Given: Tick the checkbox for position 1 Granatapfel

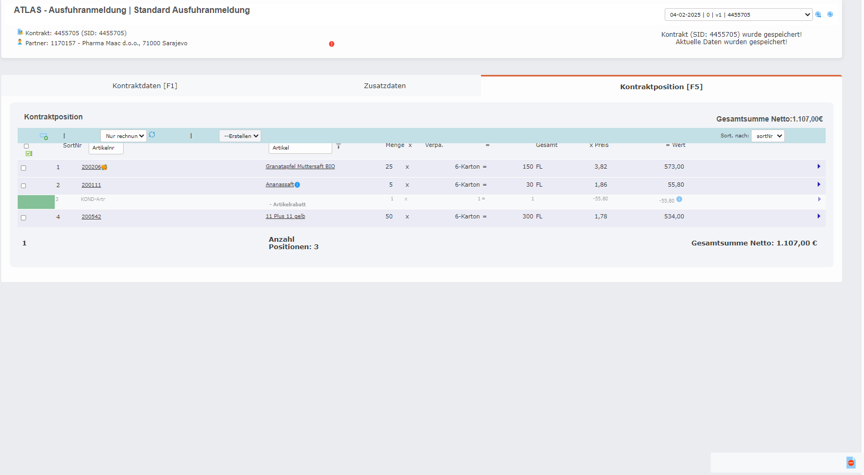Looking at the screenshot, I should click(24, 168).
